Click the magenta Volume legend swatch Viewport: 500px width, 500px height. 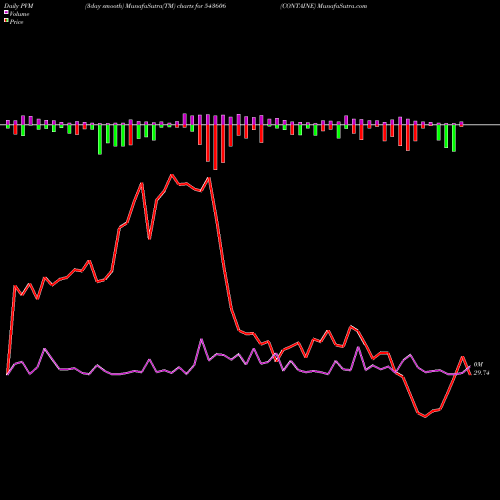pos(6,12)
